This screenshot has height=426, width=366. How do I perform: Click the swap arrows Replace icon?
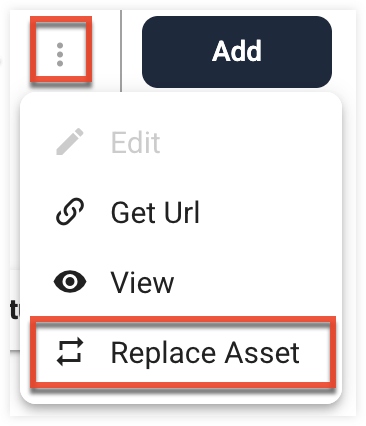click(x=70, y=352)
